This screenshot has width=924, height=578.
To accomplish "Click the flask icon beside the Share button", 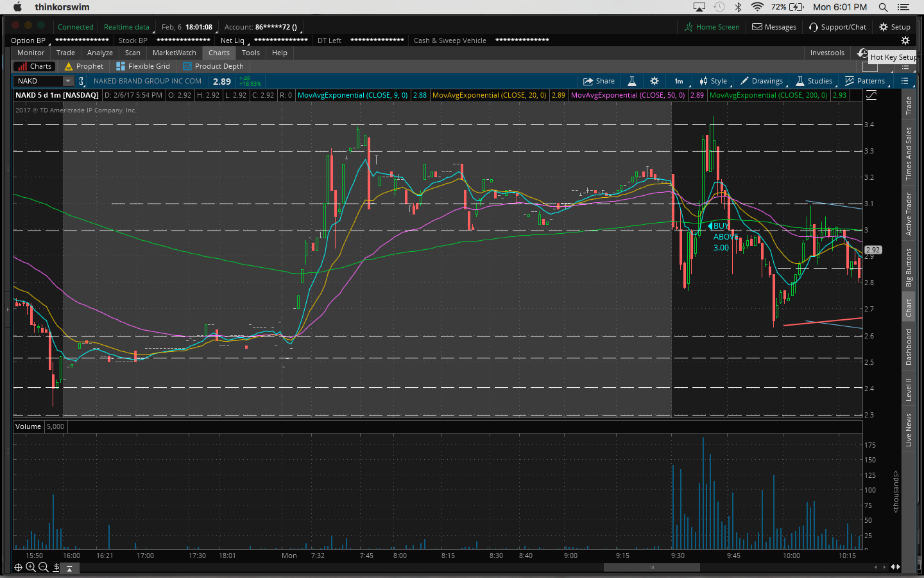I will (631, 81).
